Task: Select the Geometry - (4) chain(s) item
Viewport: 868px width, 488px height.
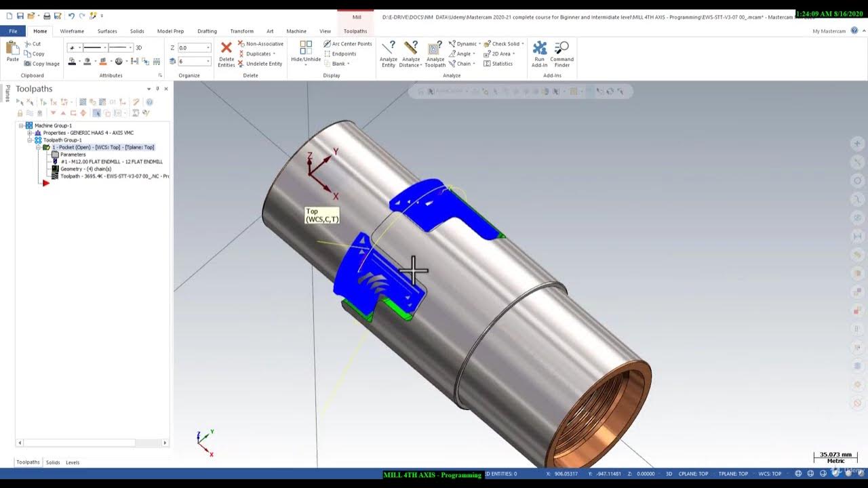Action: 85,169
